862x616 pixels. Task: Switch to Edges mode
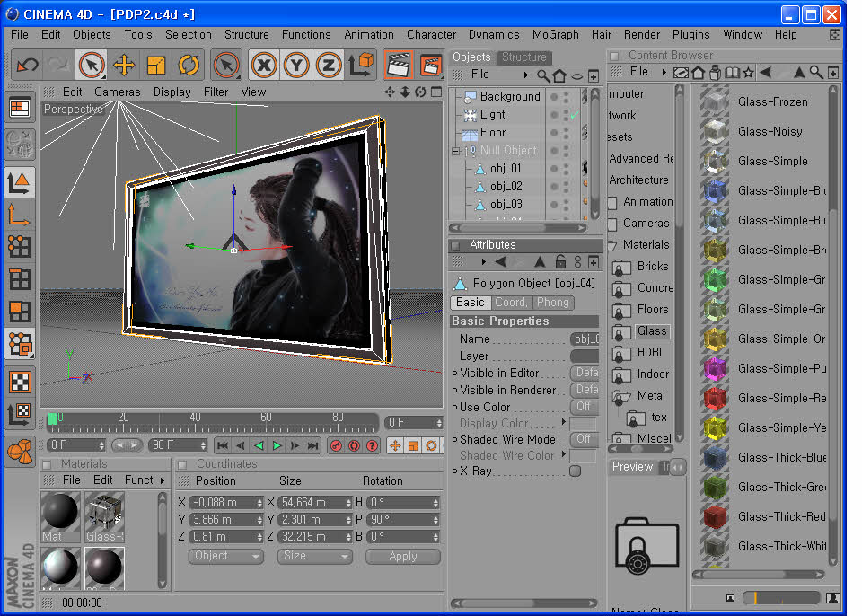[x=20, y=279]
